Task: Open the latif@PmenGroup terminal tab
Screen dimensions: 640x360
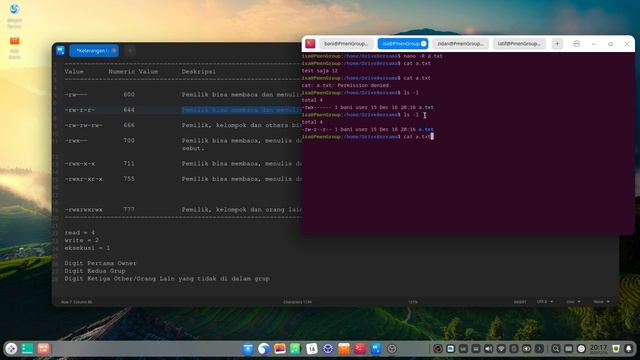Action: (x=519, y=44)
